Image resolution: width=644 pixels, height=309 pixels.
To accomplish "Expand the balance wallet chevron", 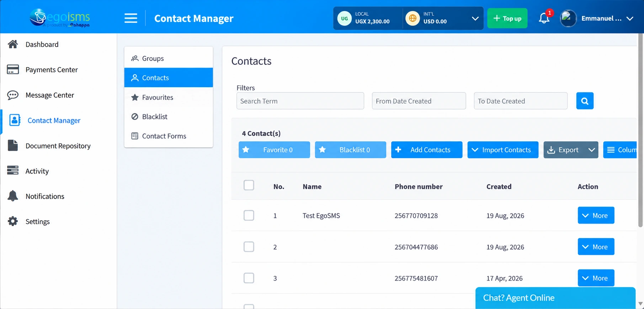I will [475, 19].
